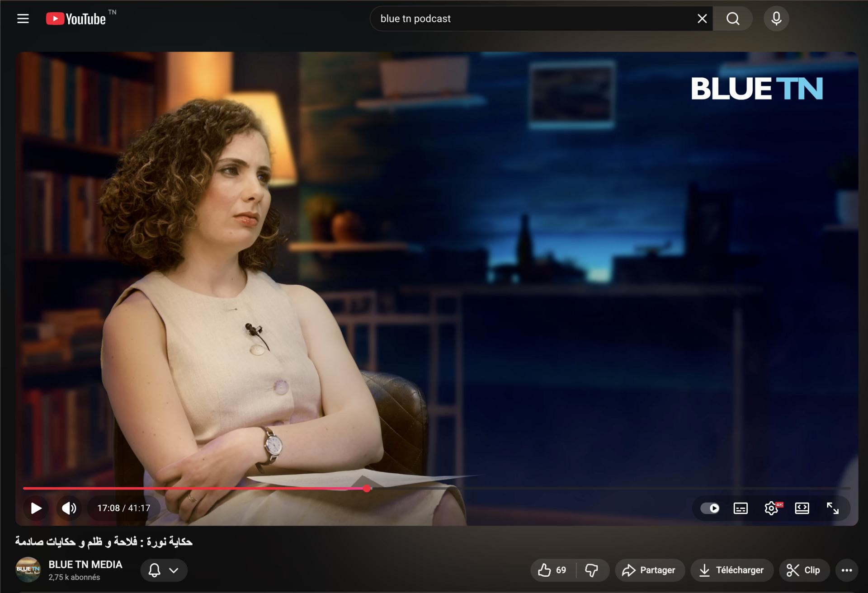Click the Télécharger download button

[x=731, y=570]
